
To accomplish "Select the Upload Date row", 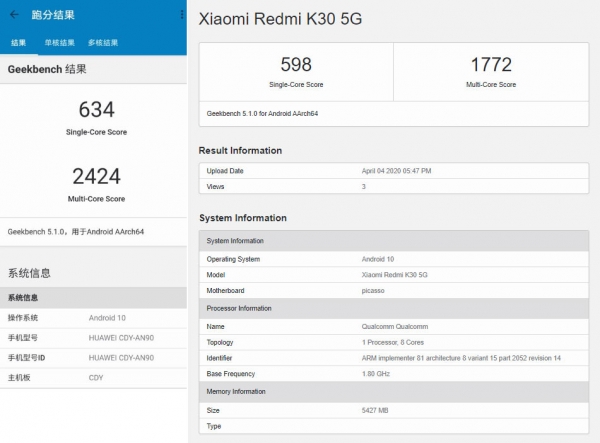I will 394,171.
